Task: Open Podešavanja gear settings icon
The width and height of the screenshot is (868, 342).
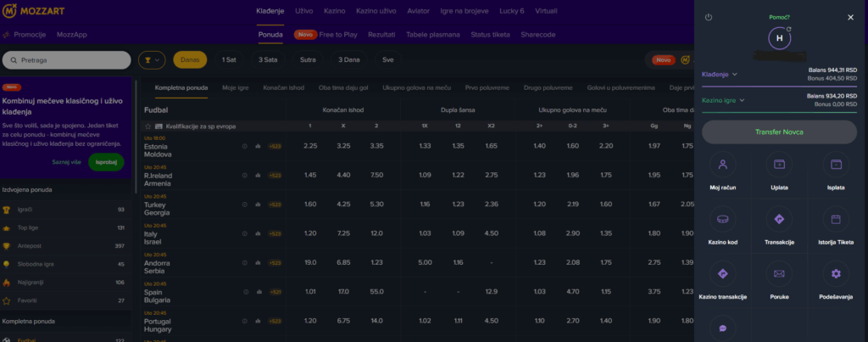Action: tap(836, 273)
